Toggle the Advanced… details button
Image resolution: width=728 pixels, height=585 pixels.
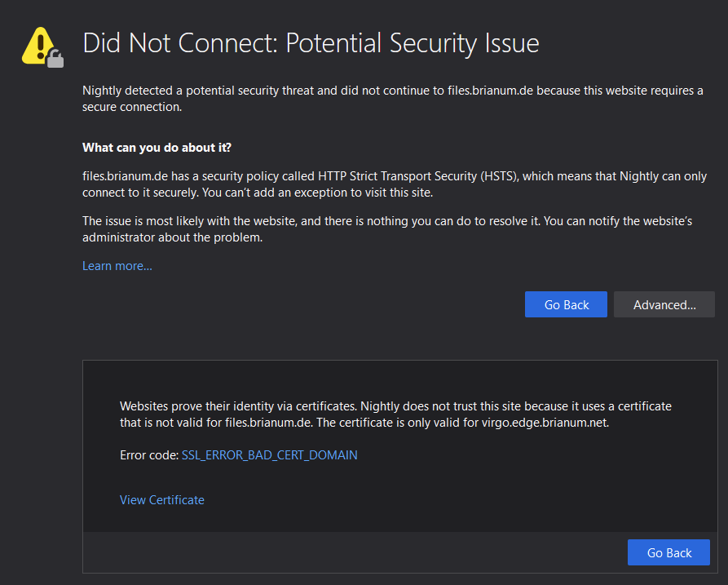[x=664, y=304]
